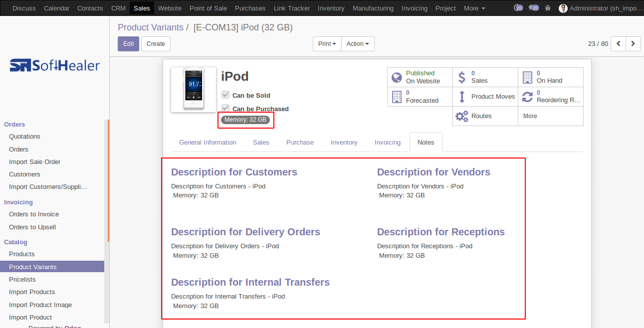The height and width of the screenshot is (328, 644).
Task: Toggle Can be Sold checkbox
Action: 225,95
